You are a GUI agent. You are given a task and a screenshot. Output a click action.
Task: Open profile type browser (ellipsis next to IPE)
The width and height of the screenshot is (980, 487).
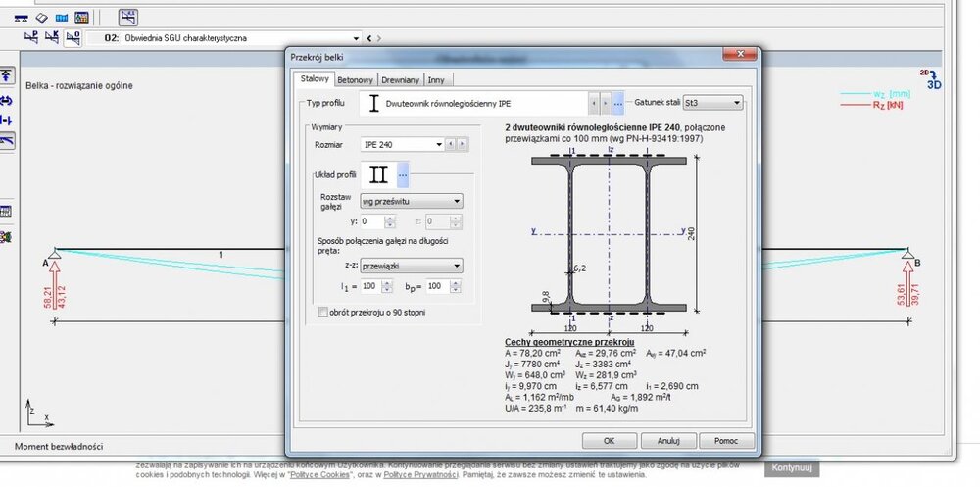pos(617,103)
